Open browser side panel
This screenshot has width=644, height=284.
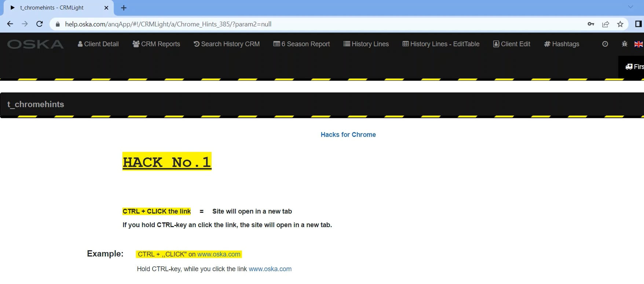click(x=638, y=24)
